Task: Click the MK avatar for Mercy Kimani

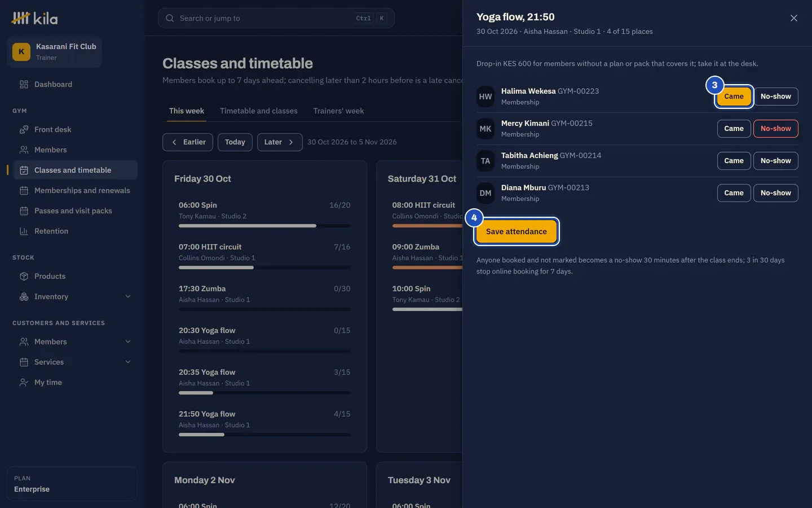Action: pyautogui.click(x=486, y=129)
